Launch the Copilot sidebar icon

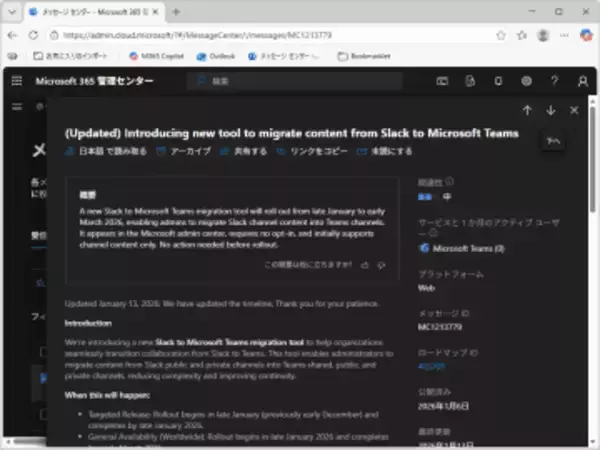(x=585, y=35)
